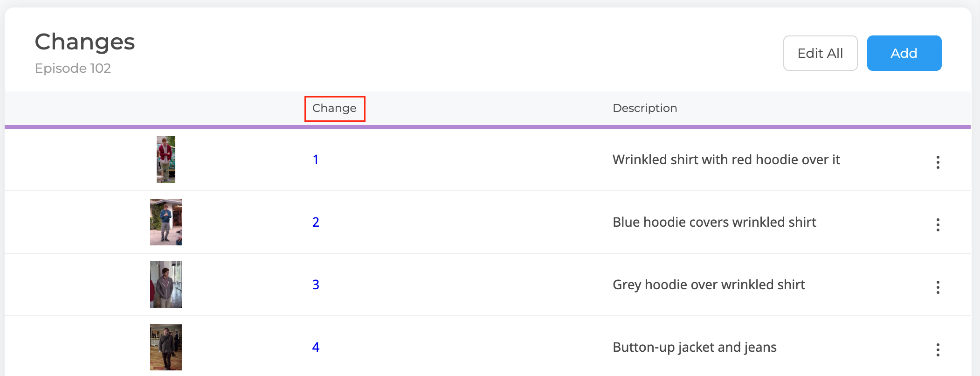Open change number 3 link

click(316, 285)
